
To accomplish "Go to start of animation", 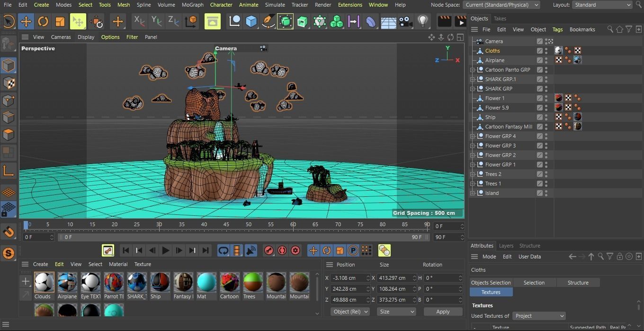I will 125,250.
